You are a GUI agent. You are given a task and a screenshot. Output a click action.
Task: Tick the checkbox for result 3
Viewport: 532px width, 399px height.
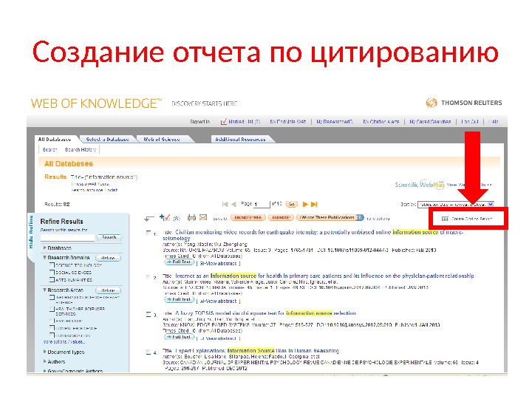149,315
